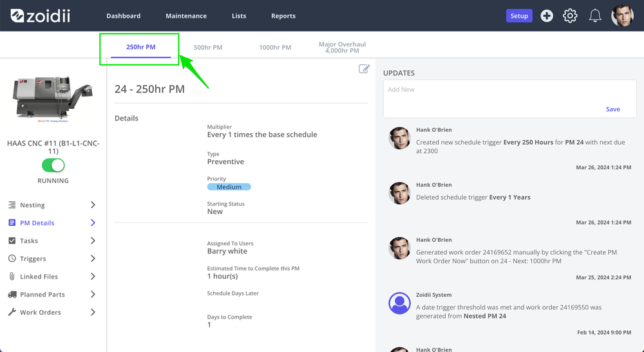Click the "1 hour(s)" estimated time value
The width and height of the screenshot is (644, 352).
pos(222,276)
